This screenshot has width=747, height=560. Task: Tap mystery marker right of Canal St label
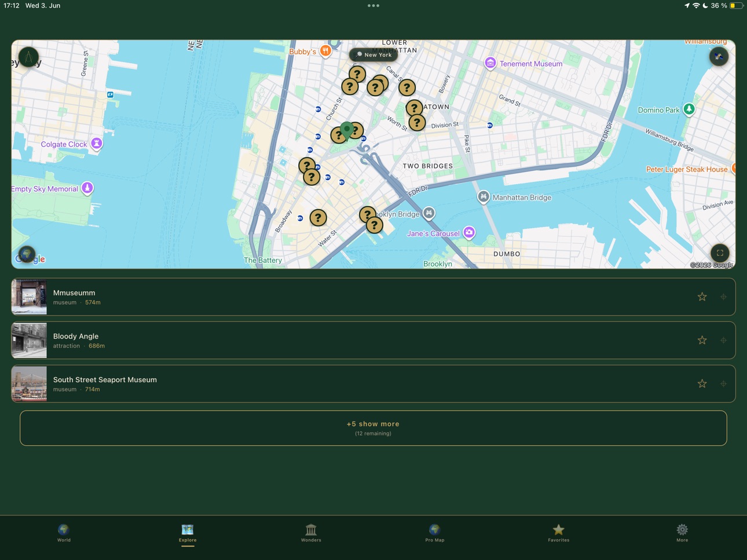click(407, 87)
